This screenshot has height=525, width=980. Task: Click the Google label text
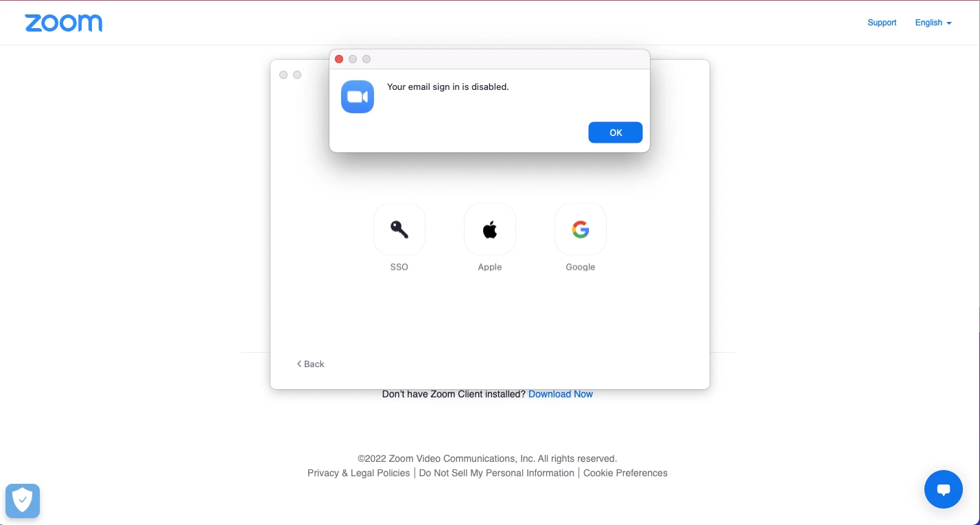581,267
